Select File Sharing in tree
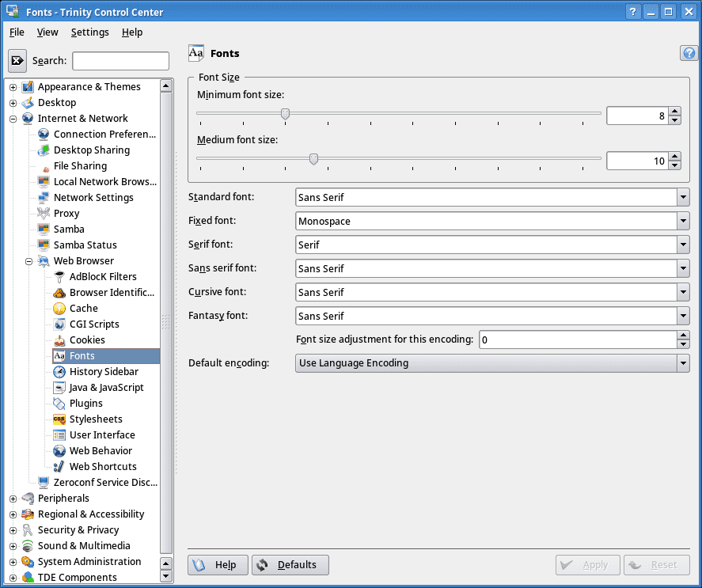This screenshot has height=588, width=702. 80,166
